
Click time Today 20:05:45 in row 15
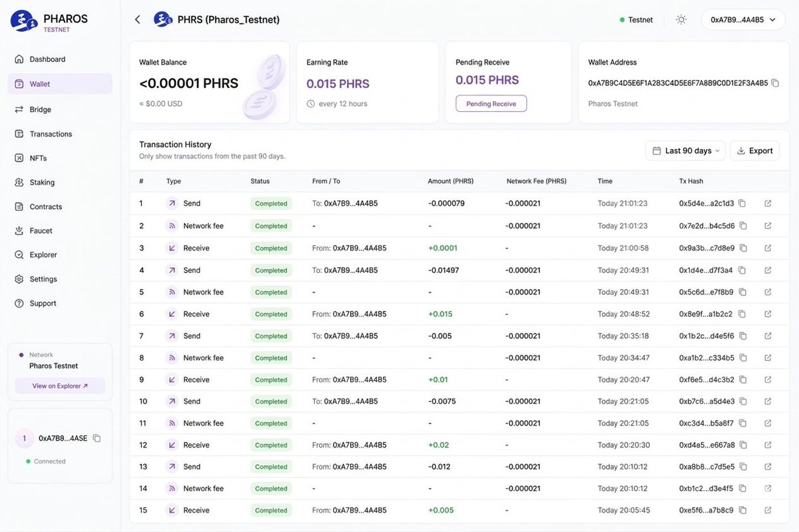(x=623, y=510)
